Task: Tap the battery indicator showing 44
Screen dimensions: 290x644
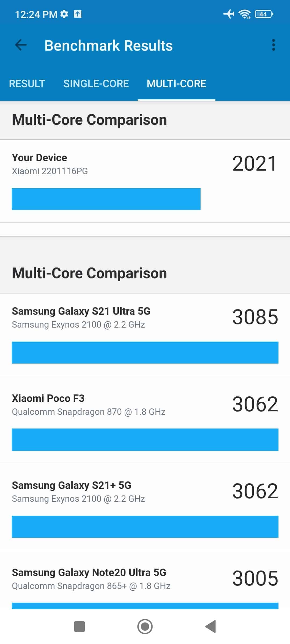Action: pos(264,14)
